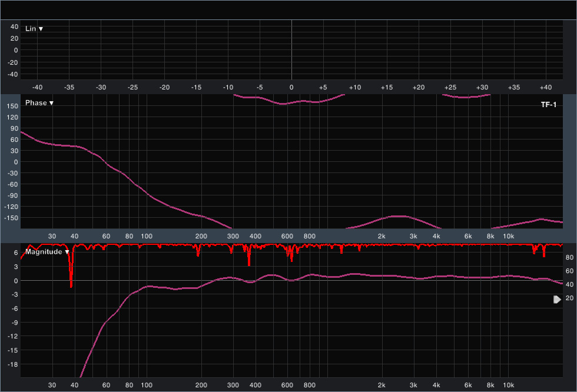Screen dimensions: 577x392
Task: Open the Lin view-type dropdown
Action: (34, 28)
